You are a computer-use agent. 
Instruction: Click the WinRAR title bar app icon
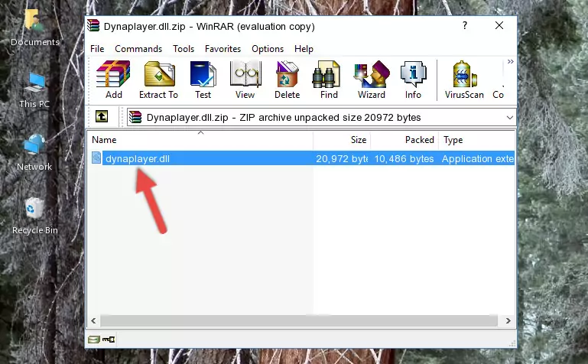93,26
